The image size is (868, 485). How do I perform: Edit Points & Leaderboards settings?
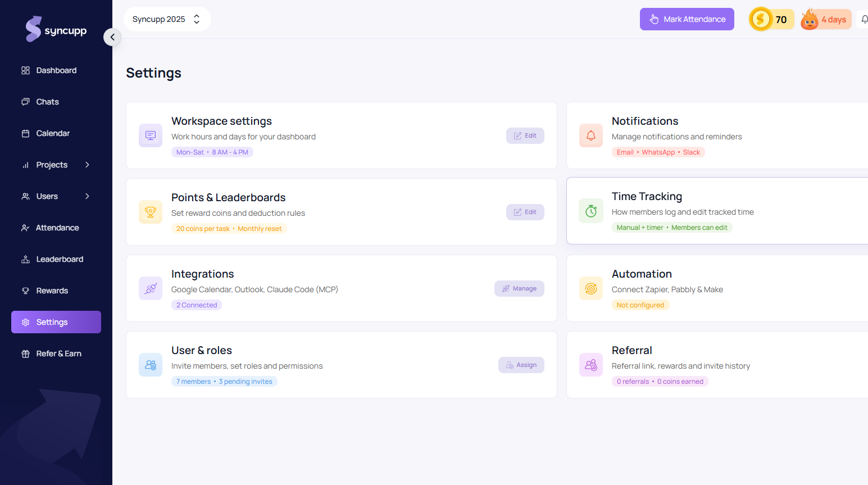(x=525, y=212)
